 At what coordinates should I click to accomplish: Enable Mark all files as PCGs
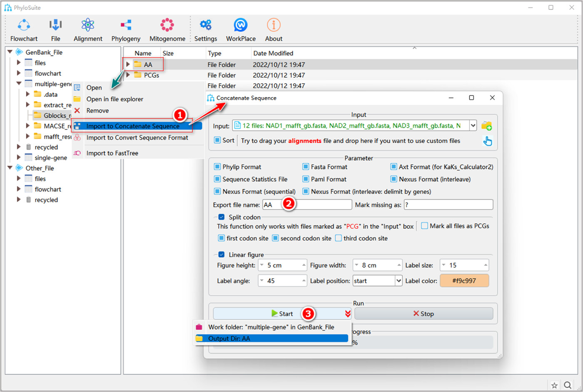pyautogui.click(x=424, y=226)
